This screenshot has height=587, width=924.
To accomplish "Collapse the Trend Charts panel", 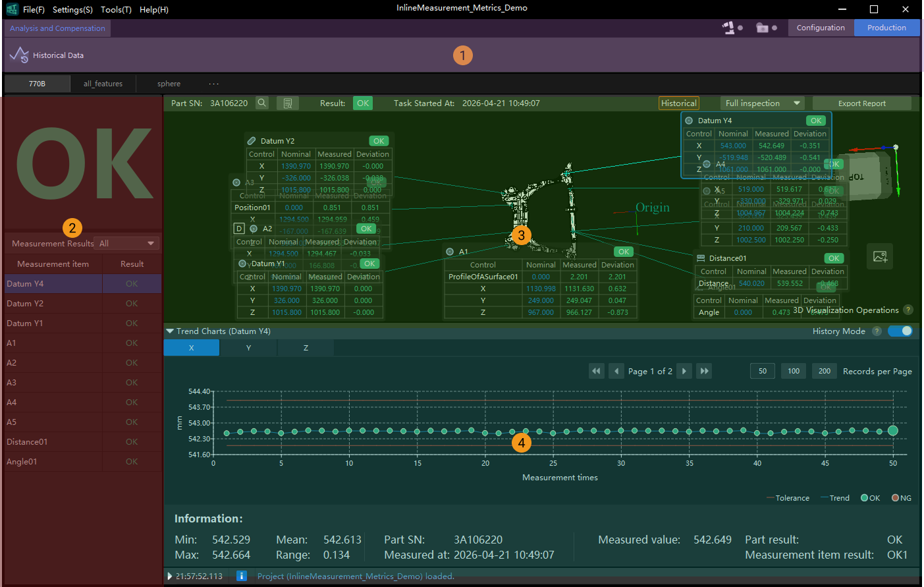I will 169,331.
